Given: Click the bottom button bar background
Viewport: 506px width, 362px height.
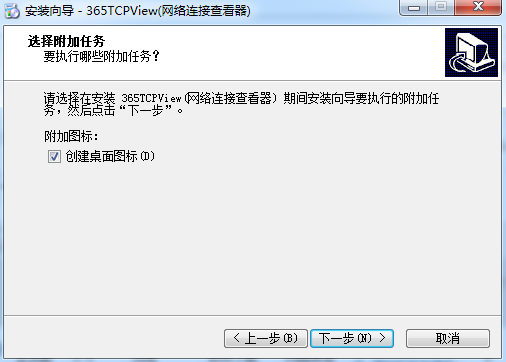Looking at the screenshot, I should tap(113, 337).
